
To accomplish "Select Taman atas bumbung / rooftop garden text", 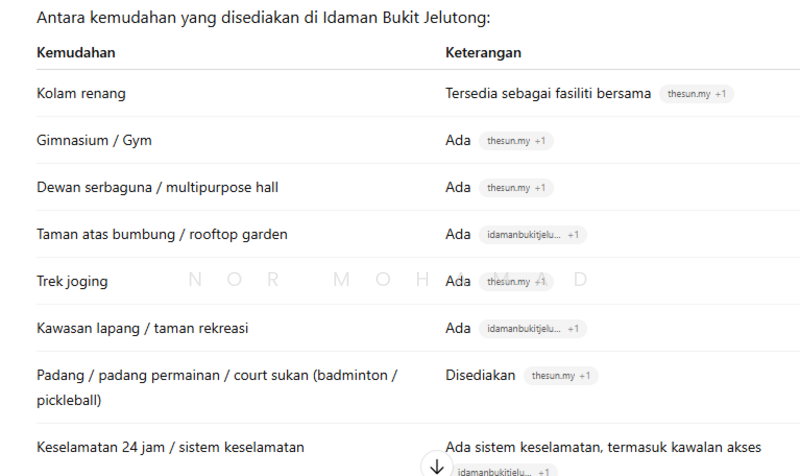I will 162,235.
